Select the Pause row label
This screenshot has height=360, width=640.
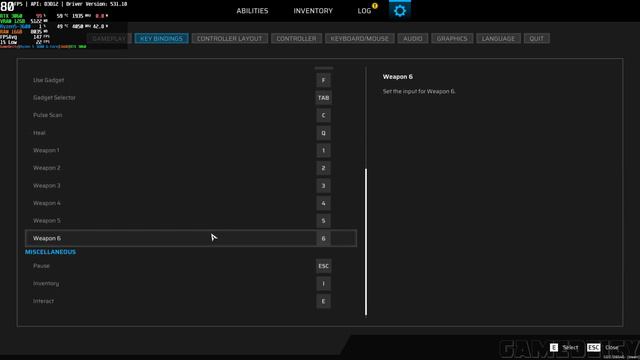point(41,266)
